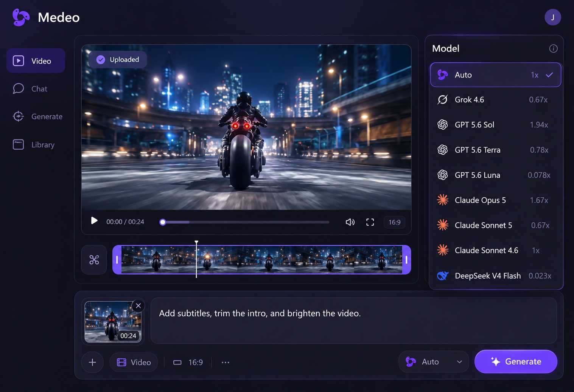Choose the DeepSeek V4 Flash model
574x392 pixels.
point(495,276)
